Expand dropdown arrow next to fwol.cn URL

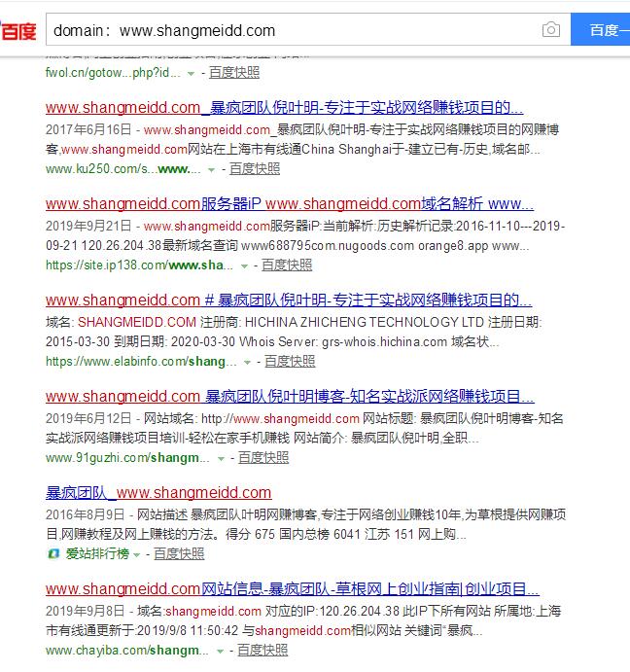click(x=192, y=74)
